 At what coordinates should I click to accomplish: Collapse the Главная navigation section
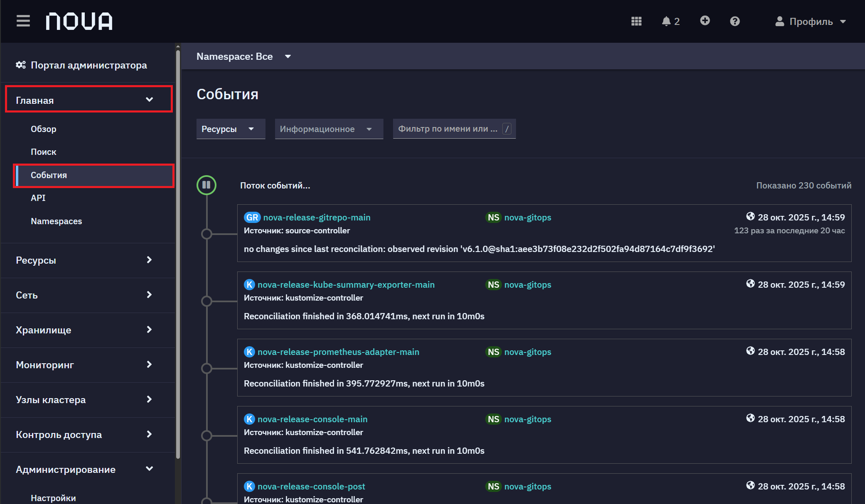88,100
